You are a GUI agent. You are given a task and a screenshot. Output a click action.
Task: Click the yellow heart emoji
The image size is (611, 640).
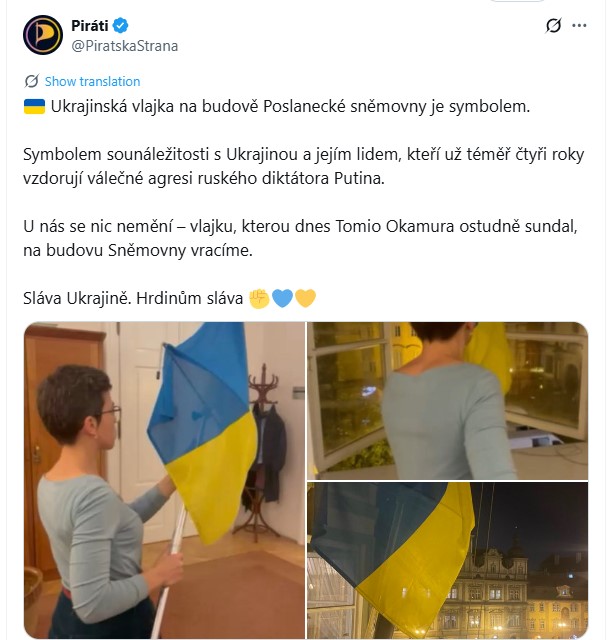point(305,298)
